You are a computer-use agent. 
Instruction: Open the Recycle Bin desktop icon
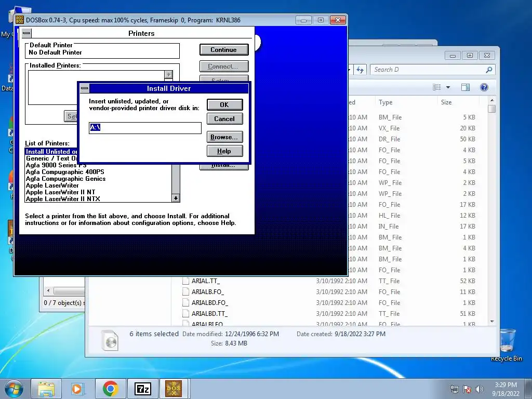pyautogui.click(x=507, y=345)
